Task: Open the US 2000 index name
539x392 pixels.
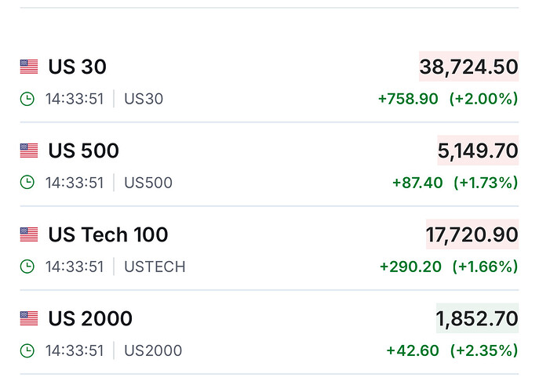Action: 90,318
